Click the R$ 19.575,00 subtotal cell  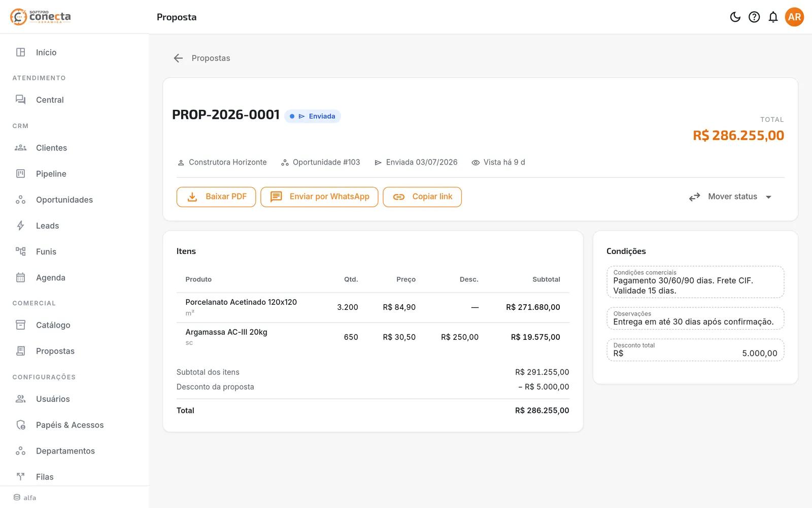click(x=535, y=337)
